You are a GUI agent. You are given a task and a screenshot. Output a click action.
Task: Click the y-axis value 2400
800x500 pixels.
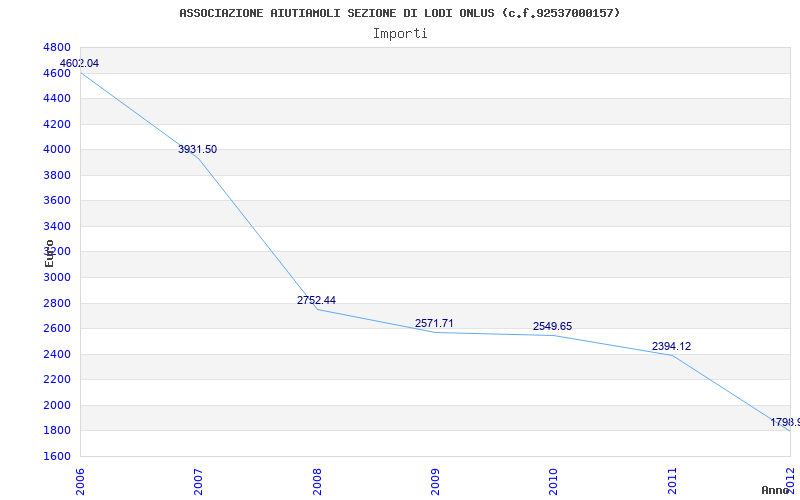(57, 355)
